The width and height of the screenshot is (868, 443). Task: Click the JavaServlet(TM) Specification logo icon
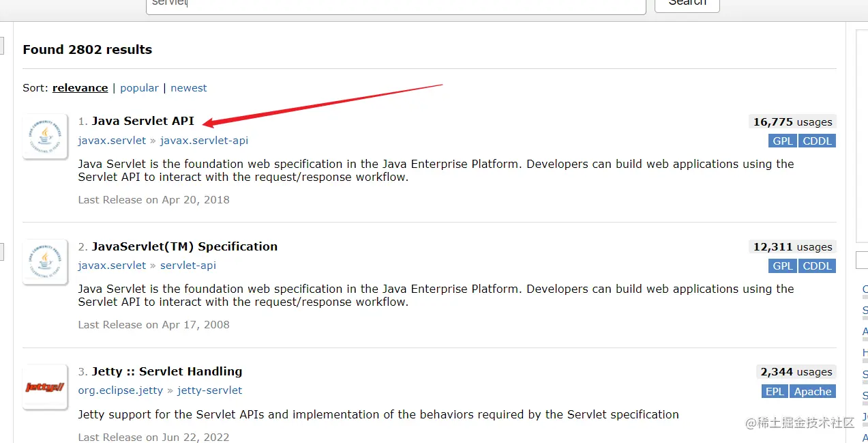pyautogui.click(x=45, y=261)
